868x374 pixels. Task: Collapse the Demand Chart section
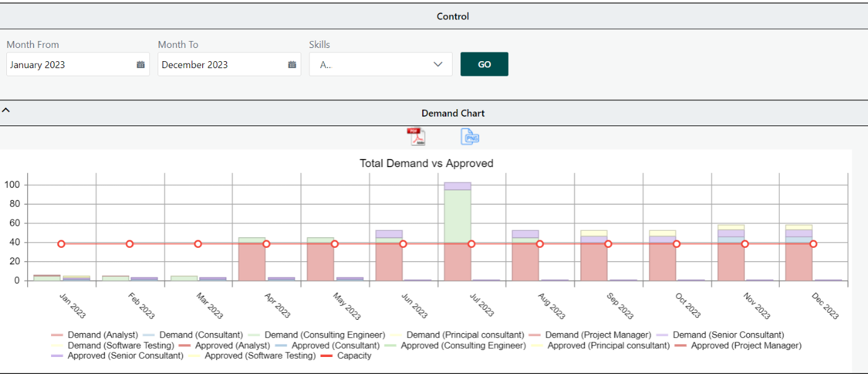tap(6, 110)
